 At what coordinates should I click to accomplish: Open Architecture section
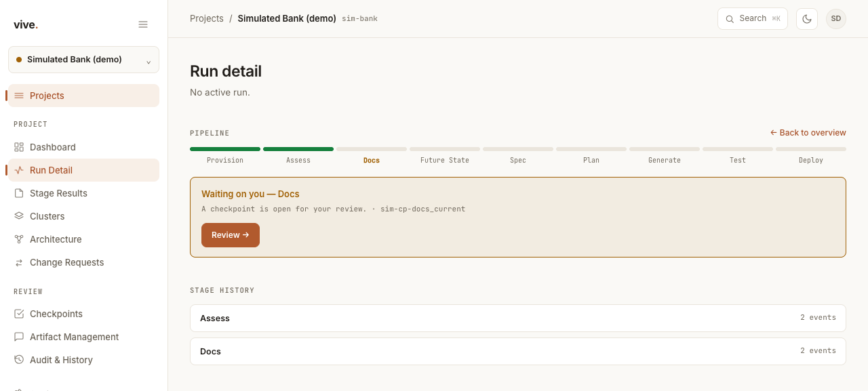click(83, 239)
